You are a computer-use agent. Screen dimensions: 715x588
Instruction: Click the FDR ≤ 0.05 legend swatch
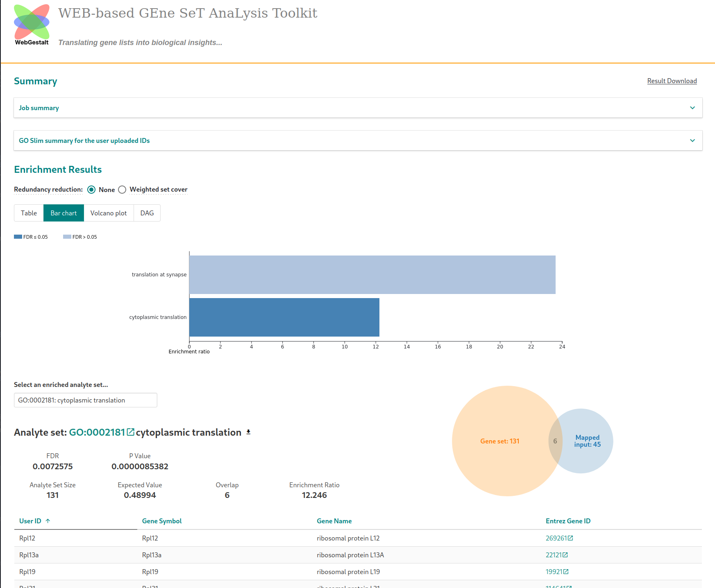(18, 237)
